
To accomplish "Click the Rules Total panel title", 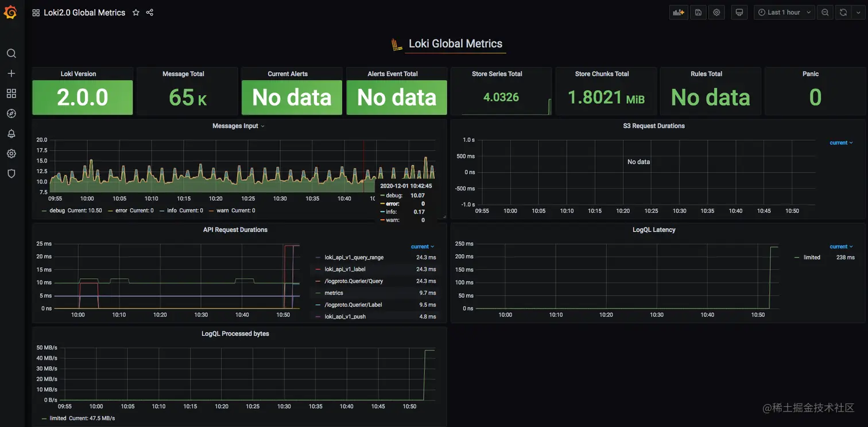I will click(x=707, y=74).
